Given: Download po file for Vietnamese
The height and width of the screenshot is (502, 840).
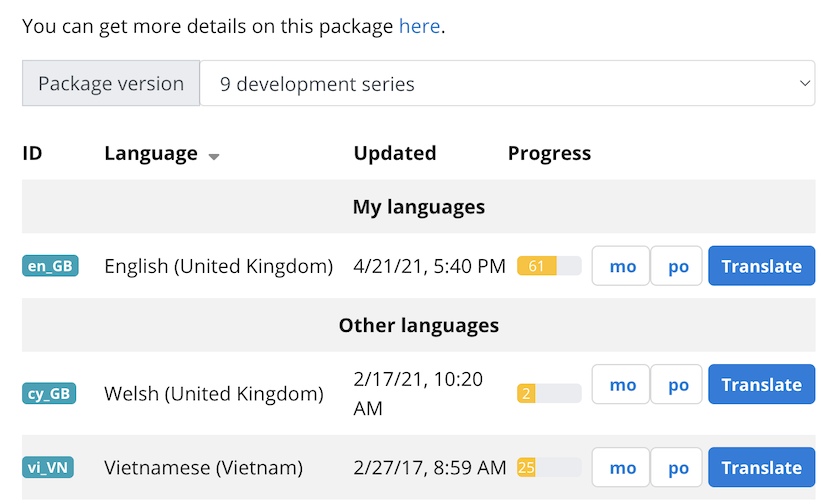Looking at the screenshot, I should coord(678,467).
